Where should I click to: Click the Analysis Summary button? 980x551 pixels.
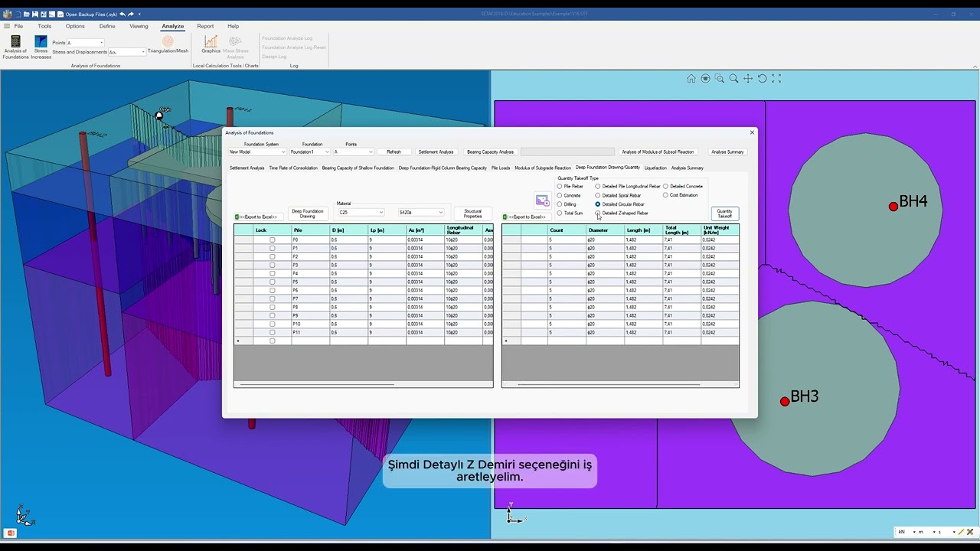tap(727, 152)
